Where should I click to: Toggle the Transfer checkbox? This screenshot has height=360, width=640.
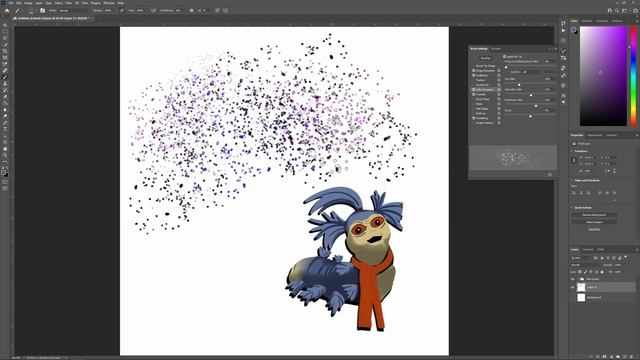click(x=473, y=94)
